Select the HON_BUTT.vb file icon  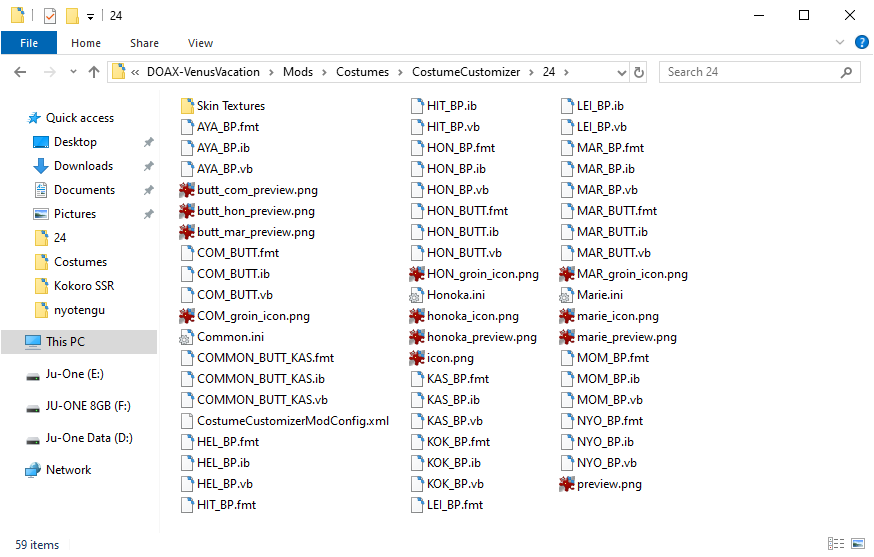417,253
